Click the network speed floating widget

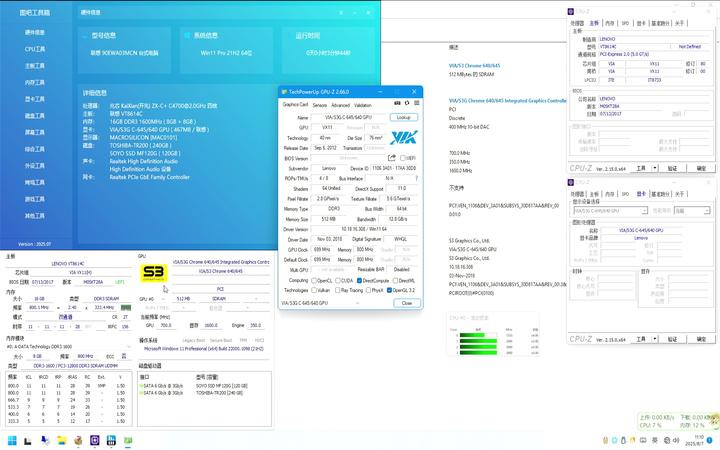677,421
